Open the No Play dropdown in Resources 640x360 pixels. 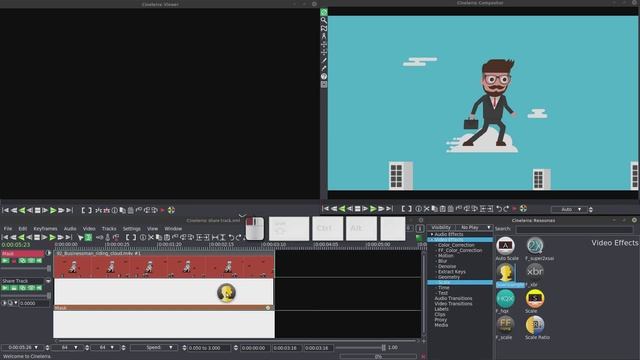[x=474, y=227]
